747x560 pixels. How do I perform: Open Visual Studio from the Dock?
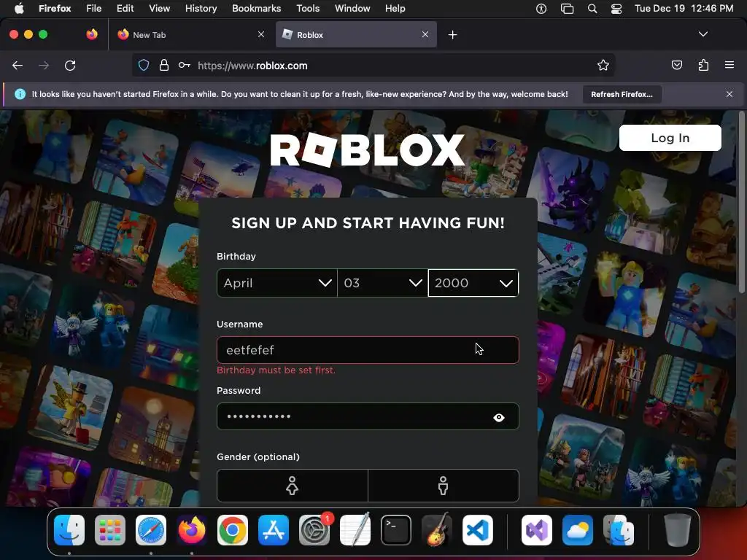click(537, 530)
